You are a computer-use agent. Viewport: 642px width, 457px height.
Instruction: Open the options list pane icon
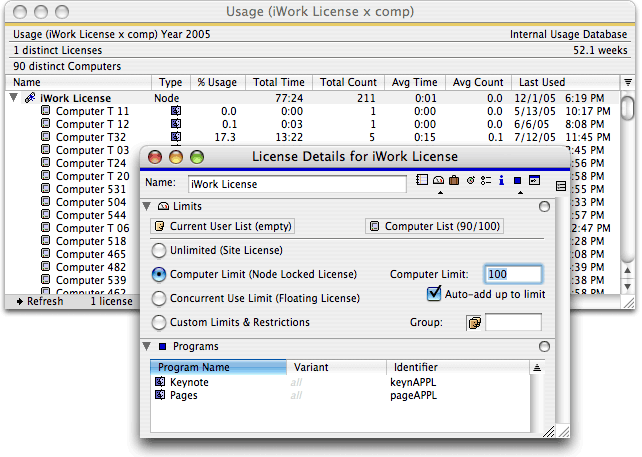pos(486,180)
